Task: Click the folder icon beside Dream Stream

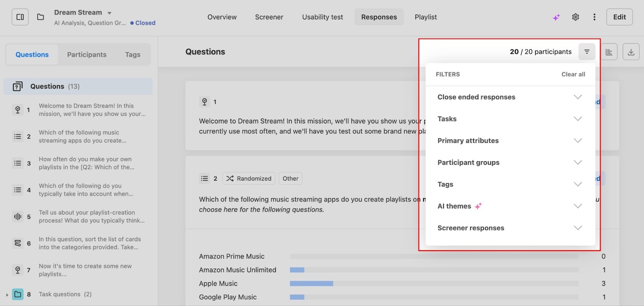Action: point(40,17)
